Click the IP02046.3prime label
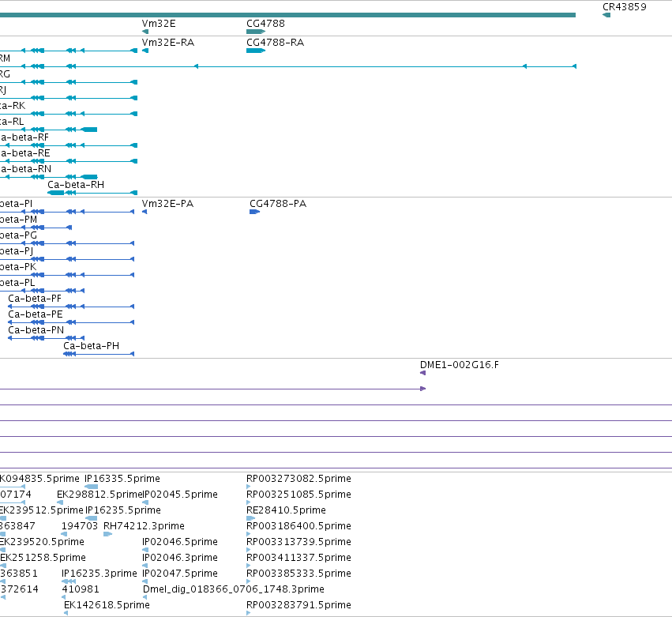Viewport: 672px width, 617px height. [x=180, y=558]
